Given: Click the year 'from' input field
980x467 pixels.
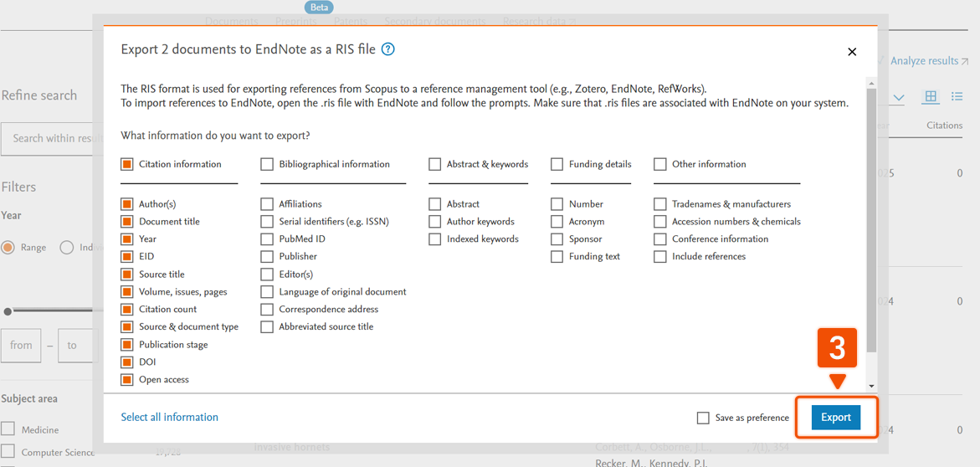Looking at the screenshot, I should coord(21,345).
